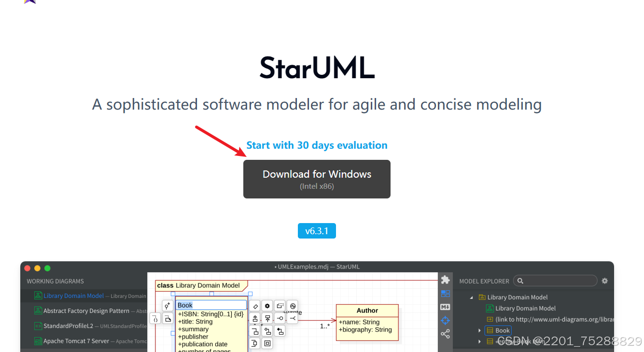
Task: Select Library Domain Model package in Model Explorer
Action: tap(513, 297)
